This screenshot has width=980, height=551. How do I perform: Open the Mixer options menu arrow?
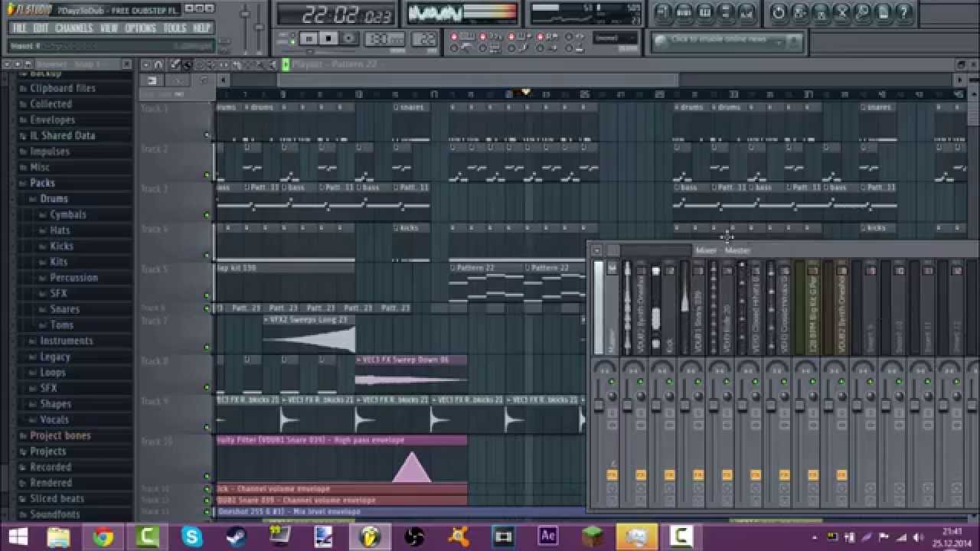tap(596, 250)
